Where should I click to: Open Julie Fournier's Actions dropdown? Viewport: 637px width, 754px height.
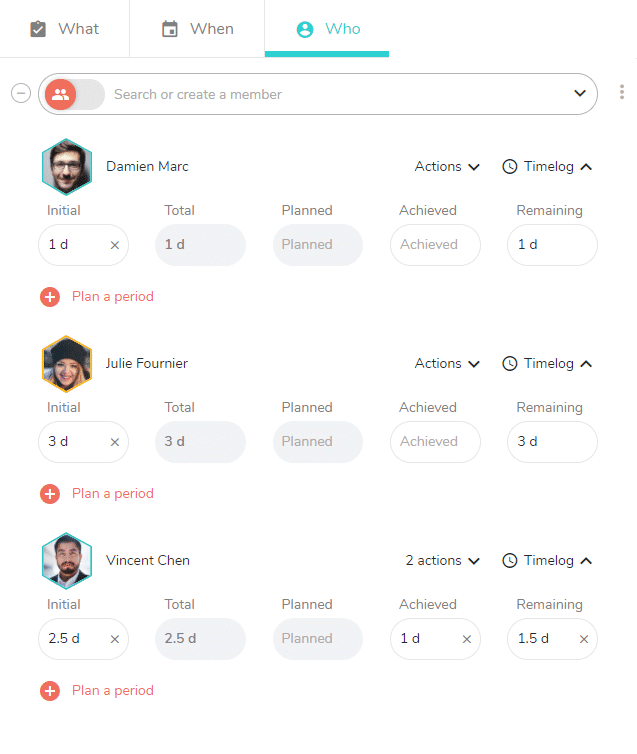447,364
